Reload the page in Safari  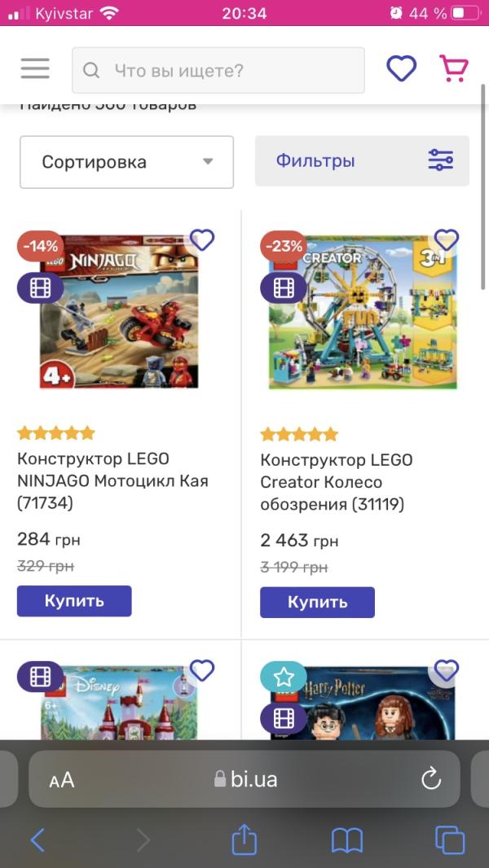pyautogui.click(x=431, y=779)
